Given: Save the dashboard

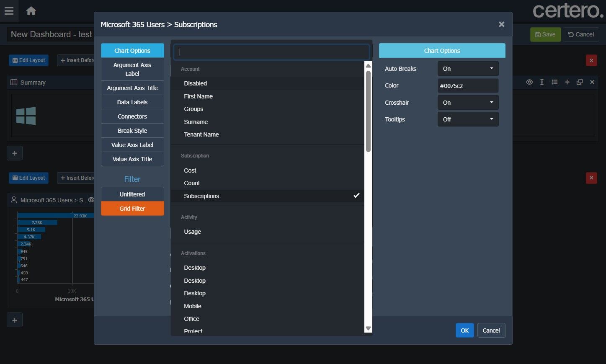Looking at the screenshot, I should tap(545, 34).
